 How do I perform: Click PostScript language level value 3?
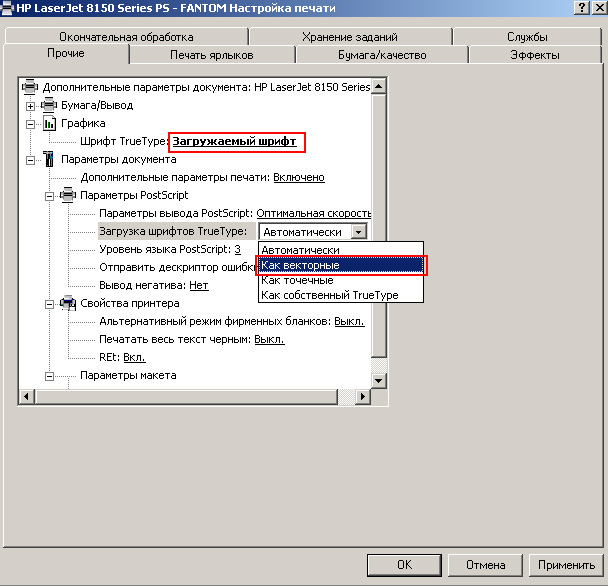(238, 249)
